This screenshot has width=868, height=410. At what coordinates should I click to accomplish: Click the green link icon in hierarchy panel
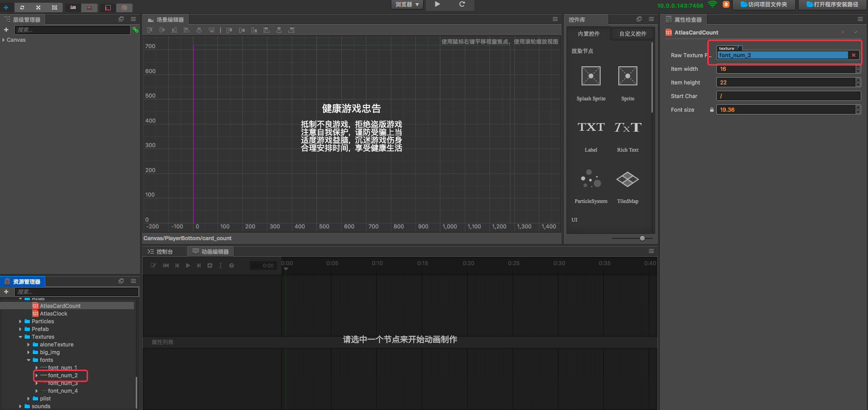coord(135,30)
